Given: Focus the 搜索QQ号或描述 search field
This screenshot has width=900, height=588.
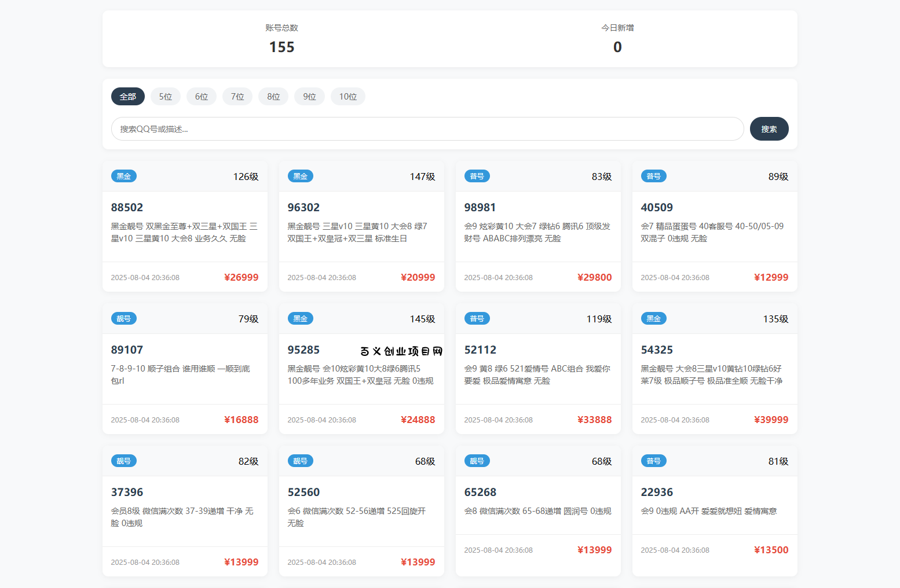Looking at the screenshot, I should click(427, 129).
